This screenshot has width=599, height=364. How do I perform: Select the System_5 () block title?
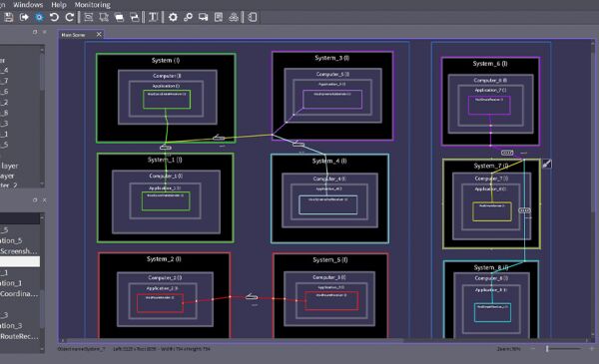[x=330, y=260]
